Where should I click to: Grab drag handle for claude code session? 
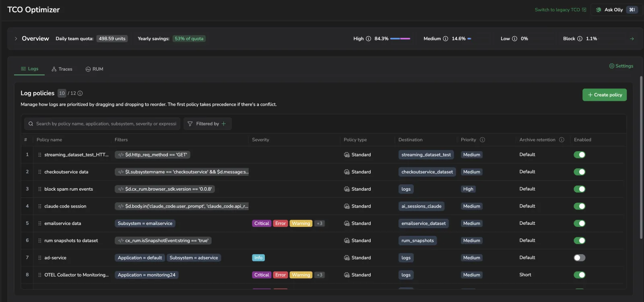[x=39, y=206]
